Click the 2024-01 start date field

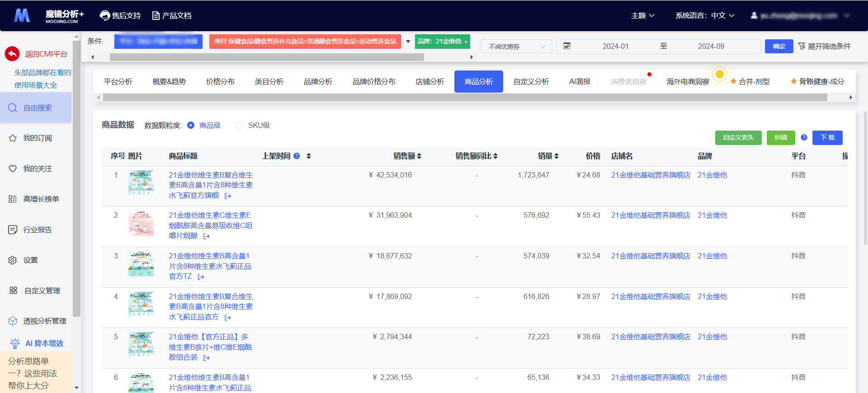coord(615,46)
